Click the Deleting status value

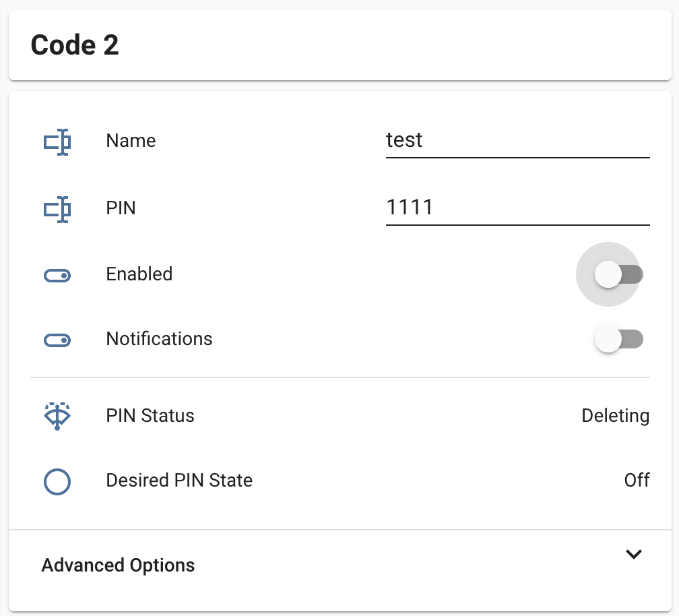click(615, 416)
